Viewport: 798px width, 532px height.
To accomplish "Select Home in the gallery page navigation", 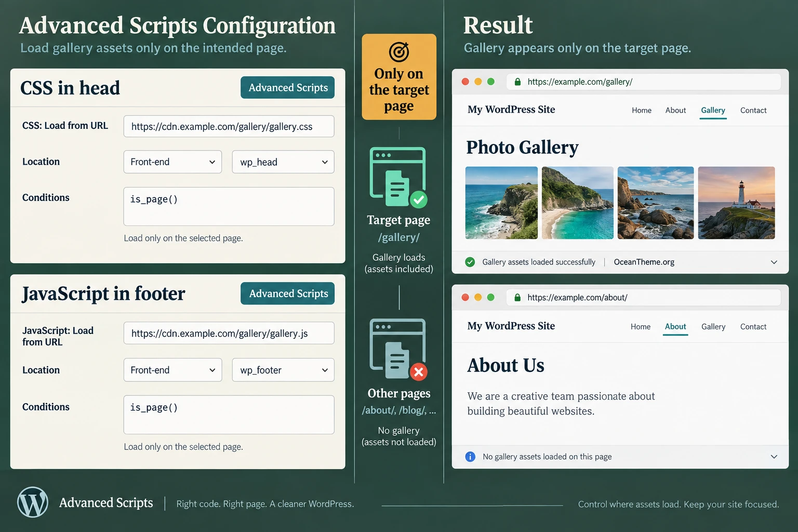I will [x=642, y=110].
